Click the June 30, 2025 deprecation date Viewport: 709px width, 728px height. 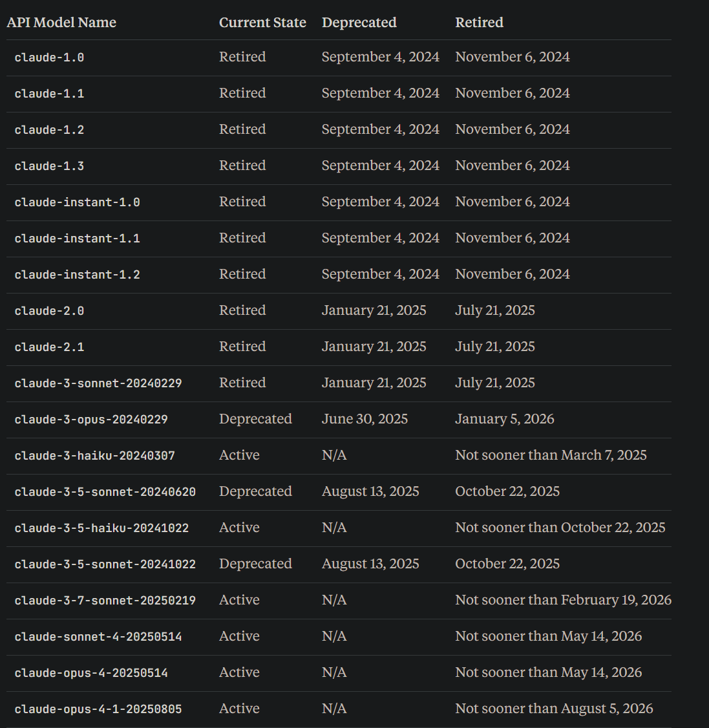[365, 419]
